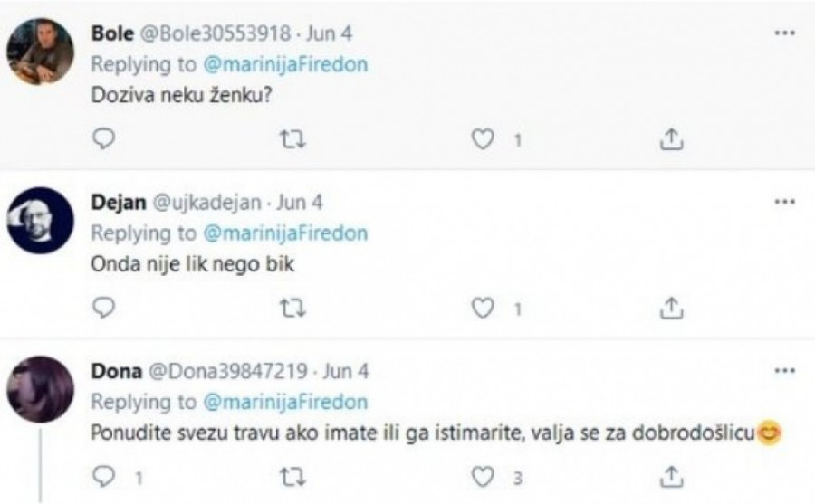Open more options on Bole's tweet
Viewport: 815px width, 504px height.
coord(784,33)
